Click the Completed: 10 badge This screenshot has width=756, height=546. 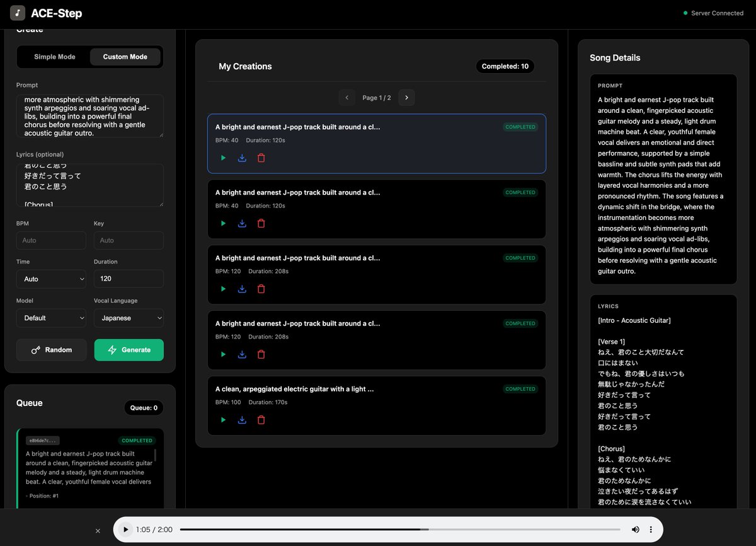click(x=505, y=66)
